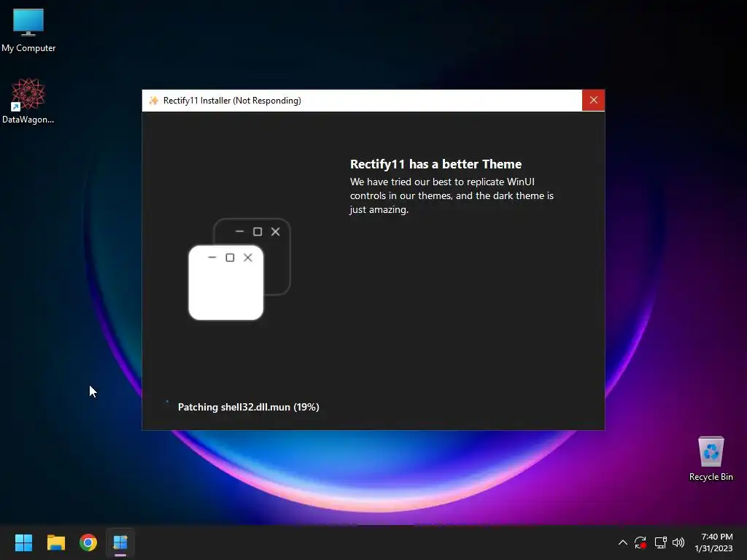Select the DataWagon desktop shortcut
This screenshot has height=560, width=747.
(28, 101)
